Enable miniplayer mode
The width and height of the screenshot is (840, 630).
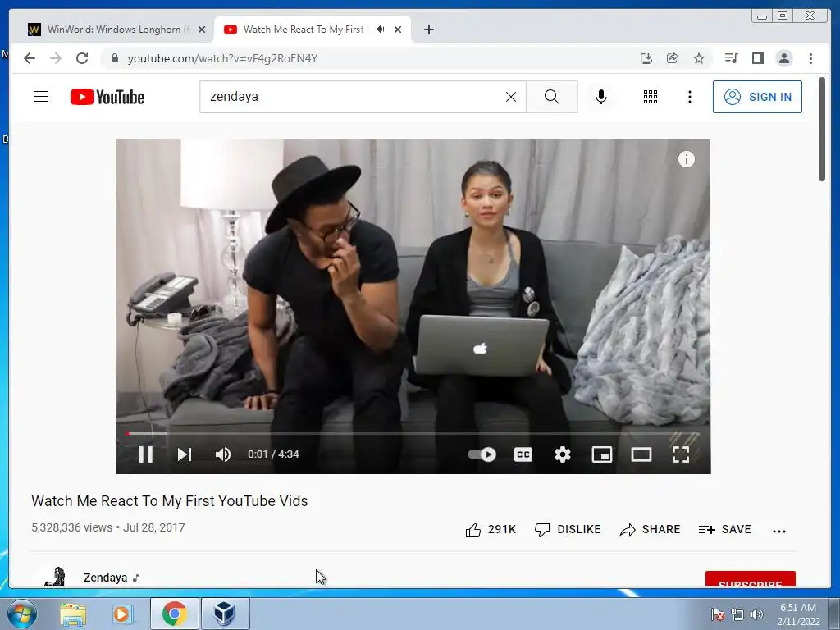601,454
